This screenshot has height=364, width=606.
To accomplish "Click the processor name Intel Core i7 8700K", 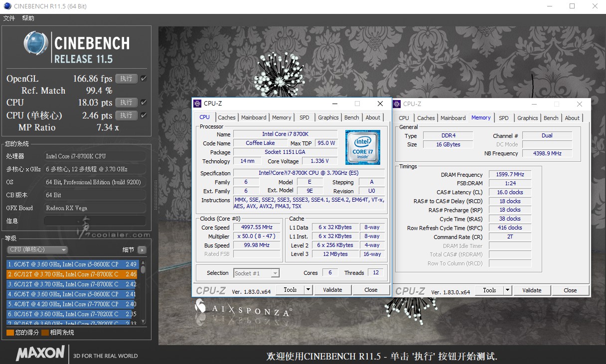I will coord(285,134).
